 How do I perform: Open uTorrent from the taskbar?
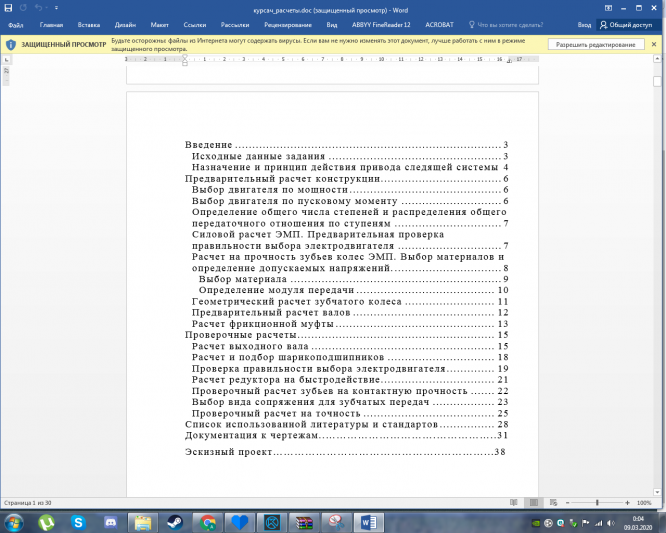point(46,522)
